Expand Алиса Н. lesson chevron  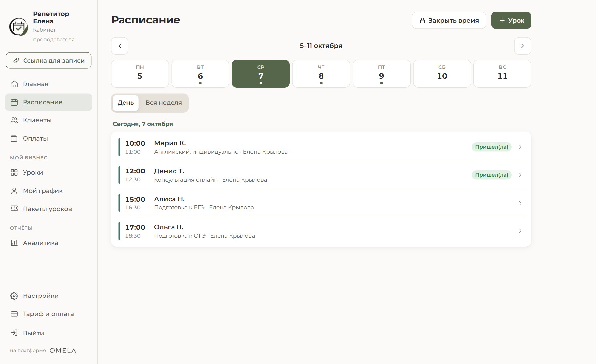[520, 203]
